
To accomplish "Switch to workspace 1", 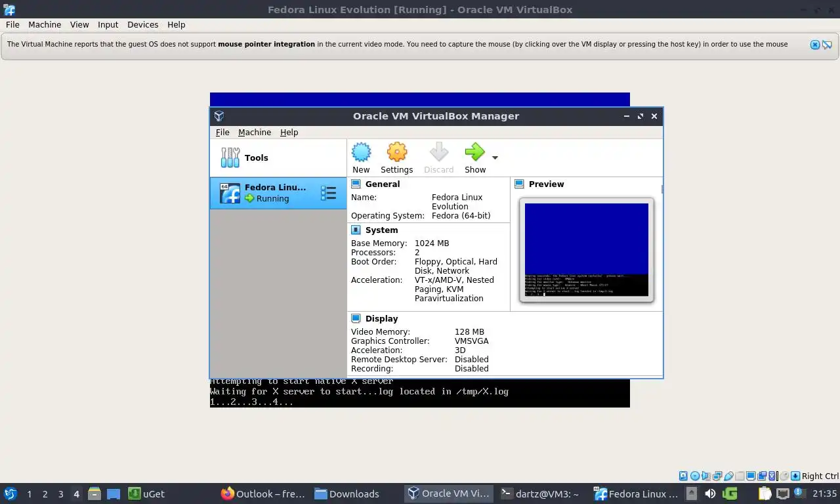I will (x=29, y=494).
